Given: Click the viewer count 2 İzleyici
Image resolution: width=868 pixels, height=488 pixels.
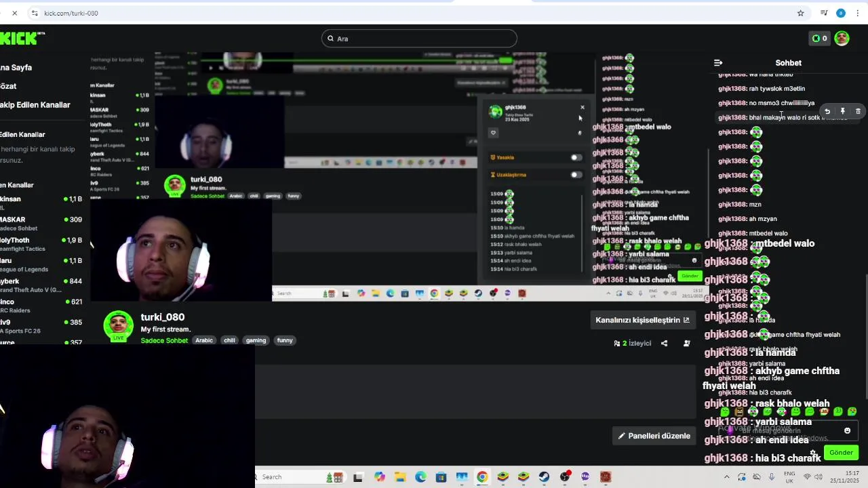Looking at the screenshot, I should tap(632, 344).
